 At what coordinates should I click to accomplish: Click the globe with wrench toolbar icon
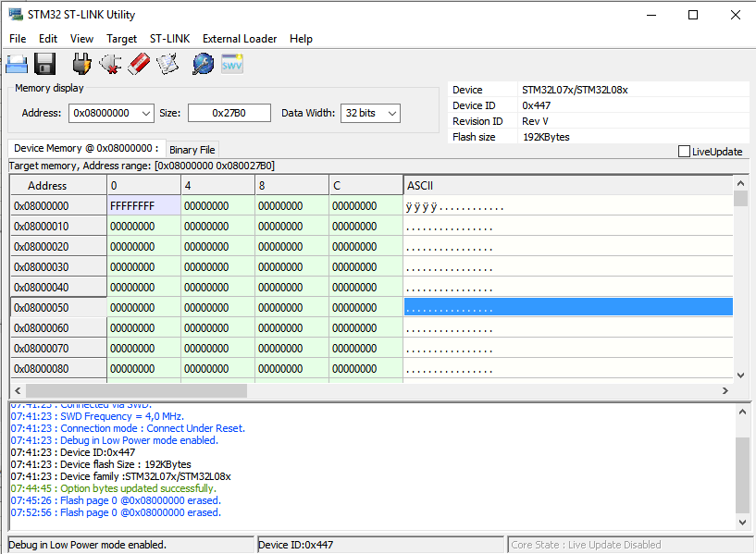203,64
